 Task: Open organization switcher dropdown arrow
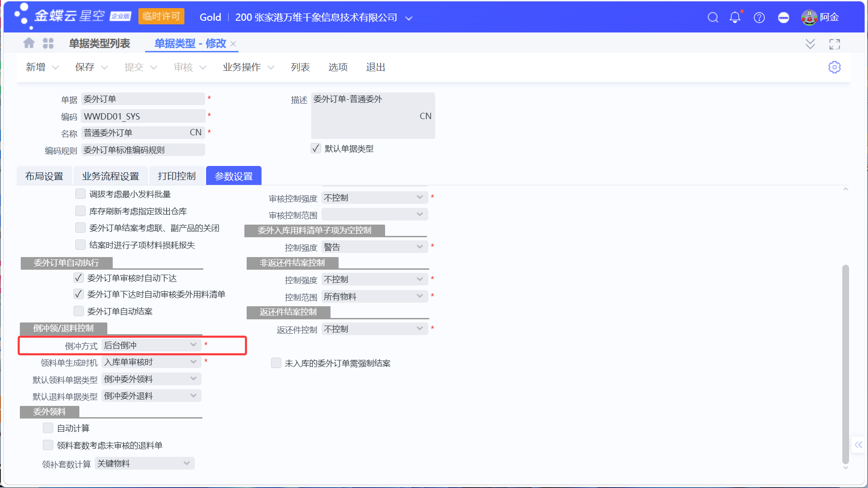click(x=409, y=18)
